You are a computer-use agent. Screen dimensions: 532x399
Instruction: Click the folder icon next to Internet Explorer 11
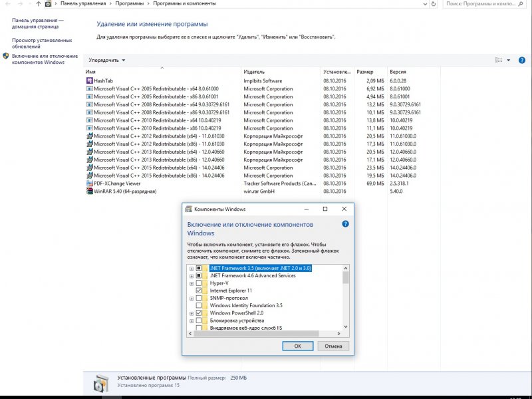point(205,291)
